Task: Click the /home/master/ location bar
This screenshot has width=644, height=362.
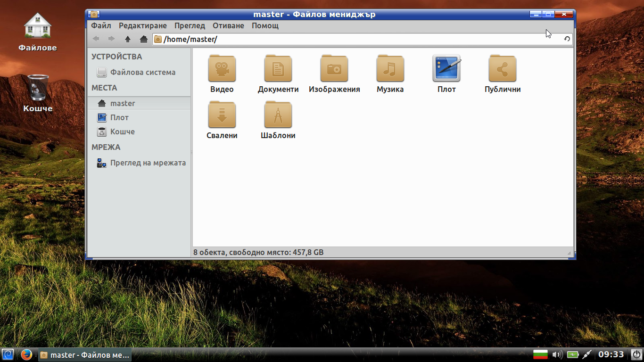Action: [363, 39]
